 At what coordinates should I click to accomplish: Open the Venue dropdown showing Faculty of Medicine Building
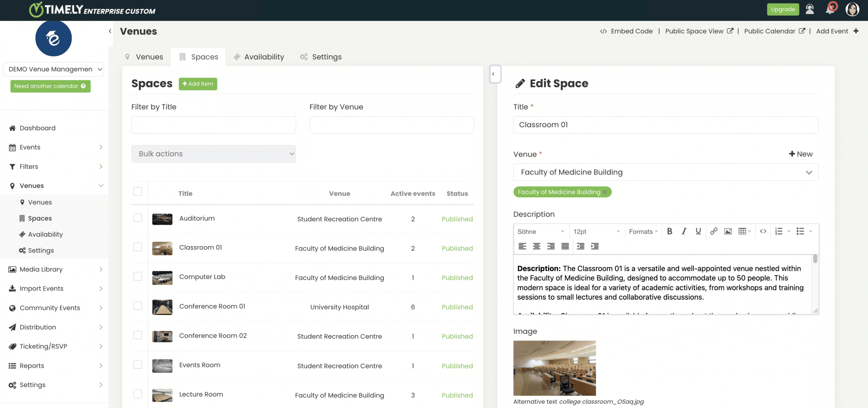[665, 172]
